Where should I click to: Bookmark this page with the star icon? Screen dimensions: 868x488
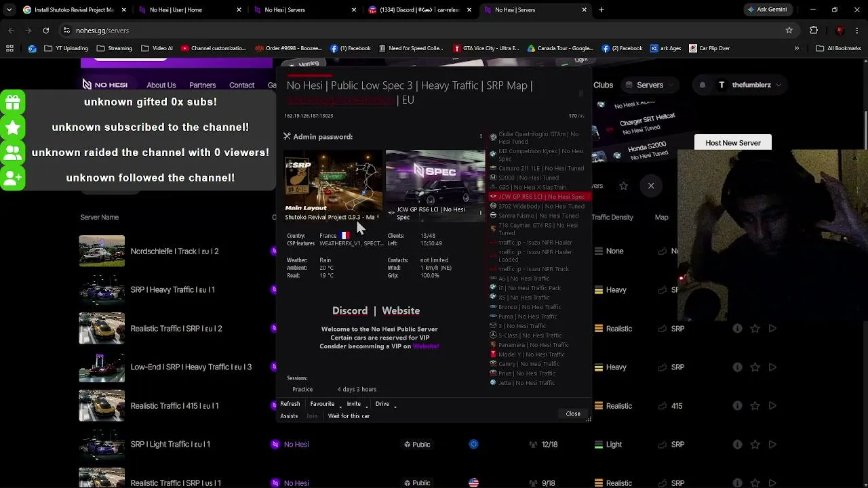pyautogui.click(x=789, y=30)
